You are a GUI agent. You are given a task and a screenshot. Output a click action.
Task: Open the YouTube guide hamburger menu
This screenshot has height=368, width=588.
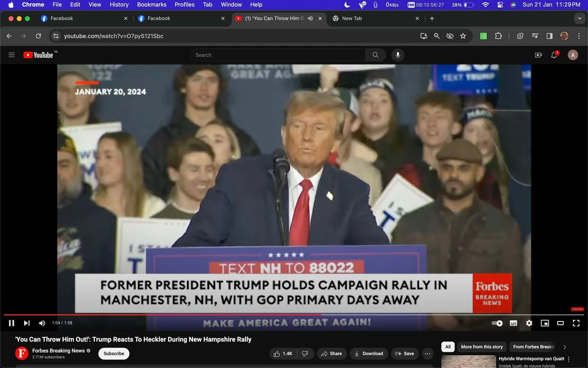click(x=11, y=55)
